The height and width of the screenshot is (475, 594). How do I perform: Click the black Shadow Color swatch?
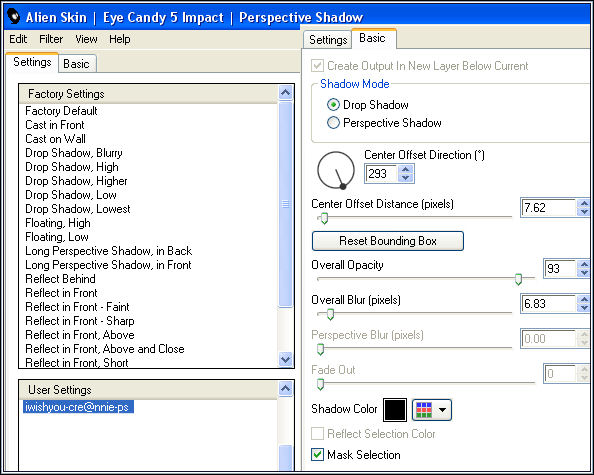coord(395,410)
